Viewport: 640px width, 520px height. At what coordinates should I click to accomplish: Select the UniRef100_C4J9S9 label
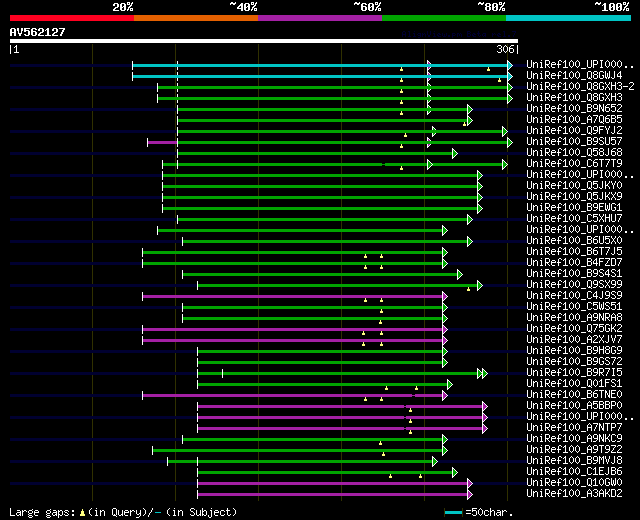pyautogui.click(x=574, y=296)
